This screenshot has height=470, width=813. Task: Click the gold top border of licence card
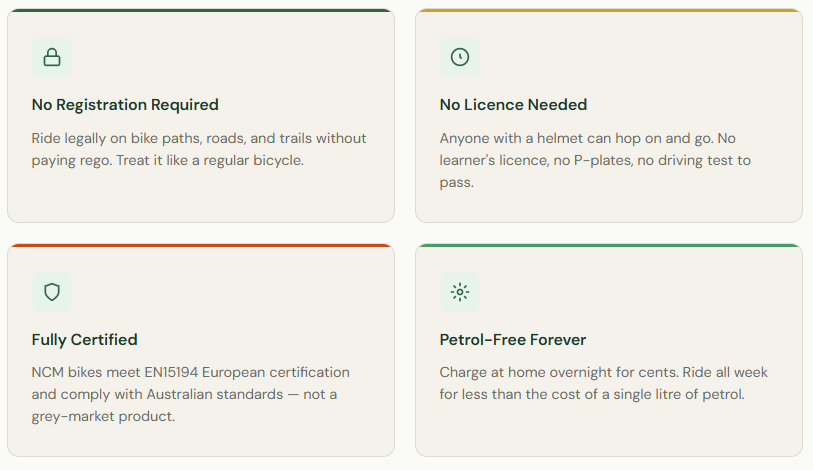[x=608, y=10]
